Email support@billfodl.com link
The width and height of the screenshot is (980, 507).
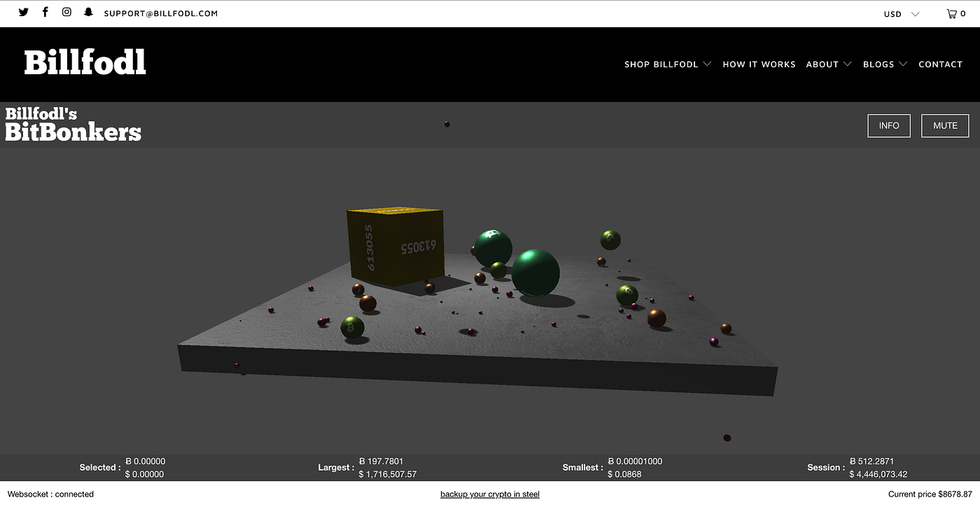(161, 13)
